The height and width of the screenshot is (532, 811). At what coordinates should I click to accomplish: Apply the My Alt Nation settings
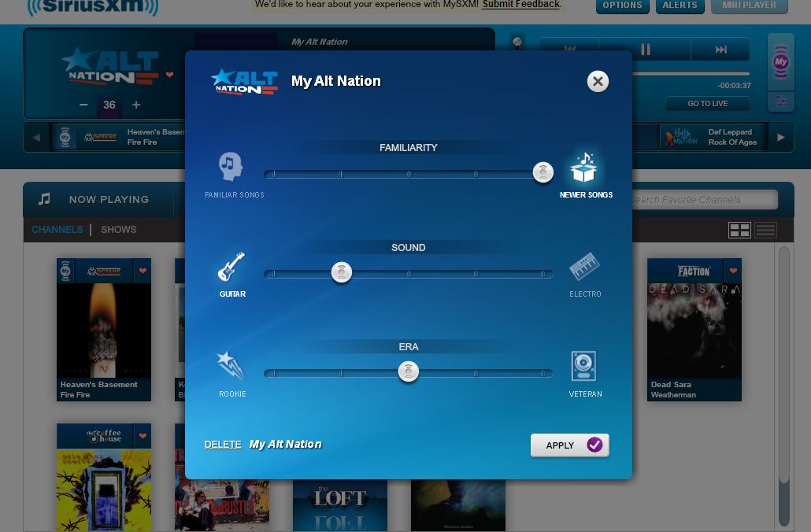(569, 445)
